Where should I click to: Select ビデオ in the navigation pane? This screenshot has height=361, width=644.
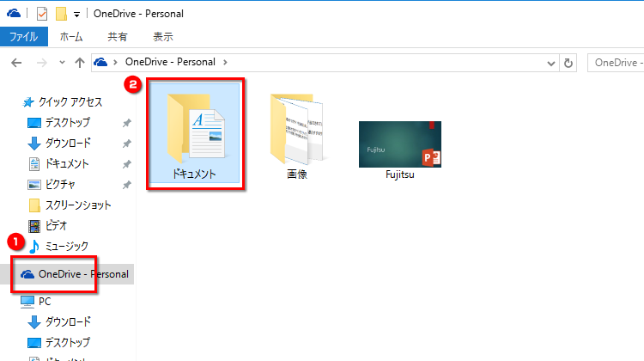56,225
